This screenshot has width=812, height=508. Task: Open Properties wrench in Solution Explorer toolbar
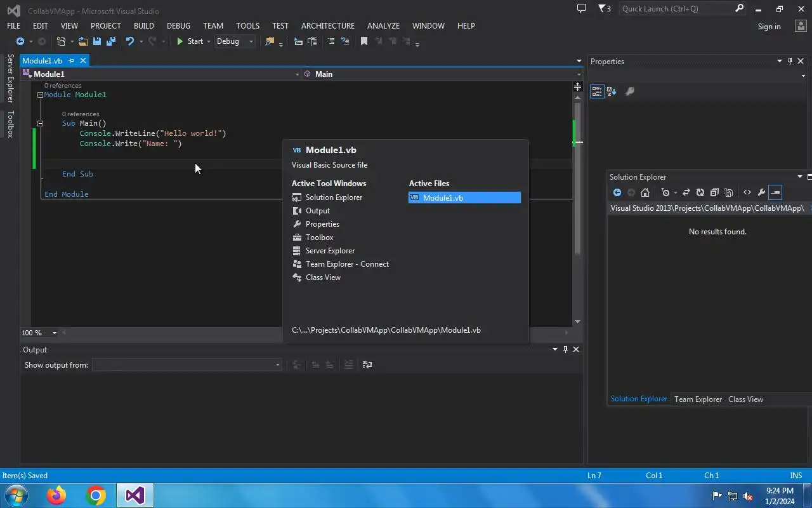[761, 192]
